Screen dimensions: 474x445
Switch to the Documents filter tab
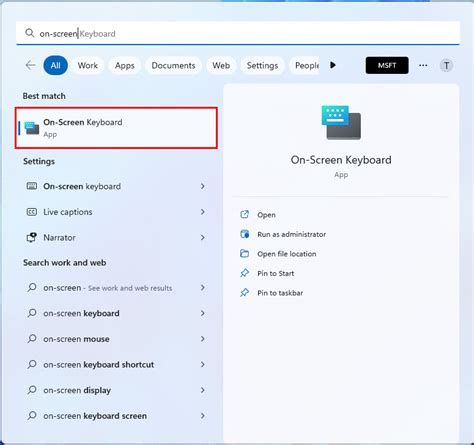[173, 65]
